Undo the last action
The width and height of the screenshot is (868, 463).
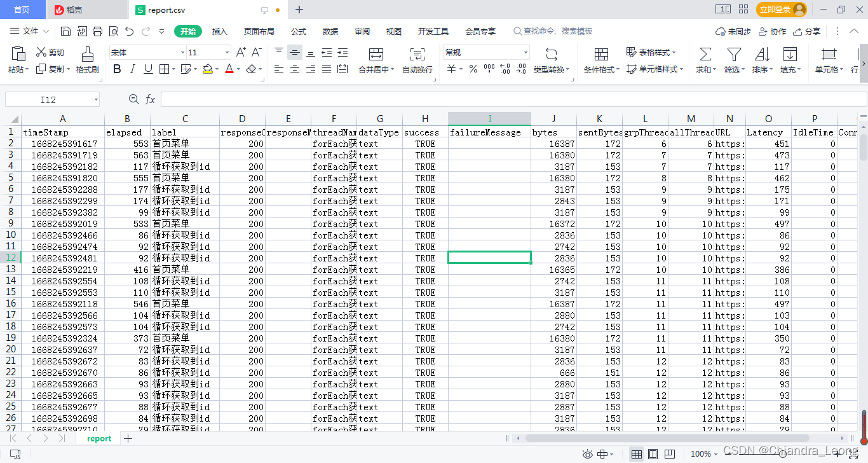(x=130, y=31)
